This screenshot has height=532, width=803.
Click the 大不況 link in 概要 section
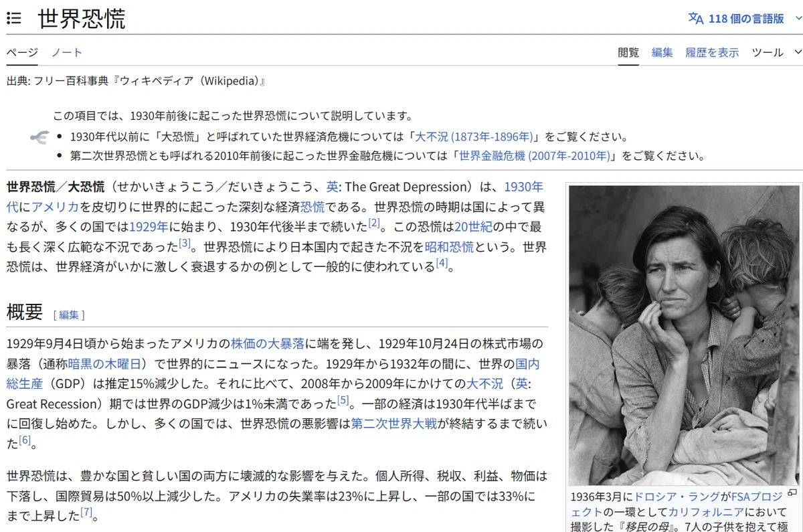[x=484, y=384]
